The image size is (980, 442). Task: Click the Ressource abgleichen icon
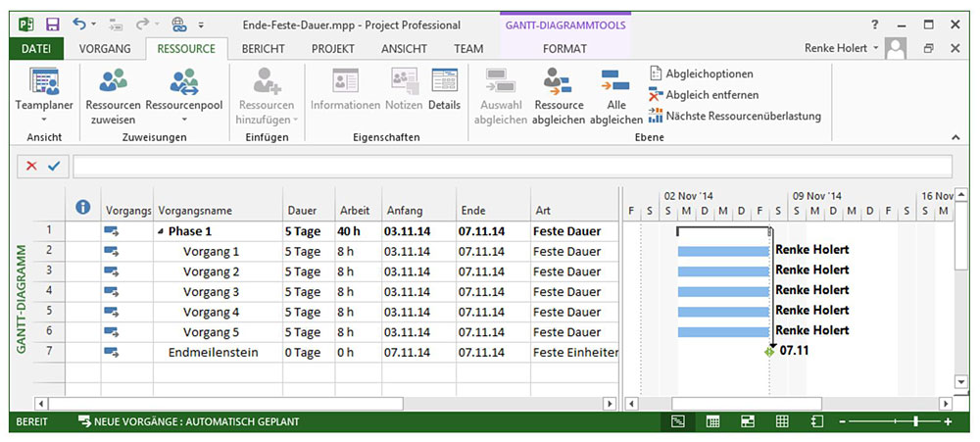[558, 81]
